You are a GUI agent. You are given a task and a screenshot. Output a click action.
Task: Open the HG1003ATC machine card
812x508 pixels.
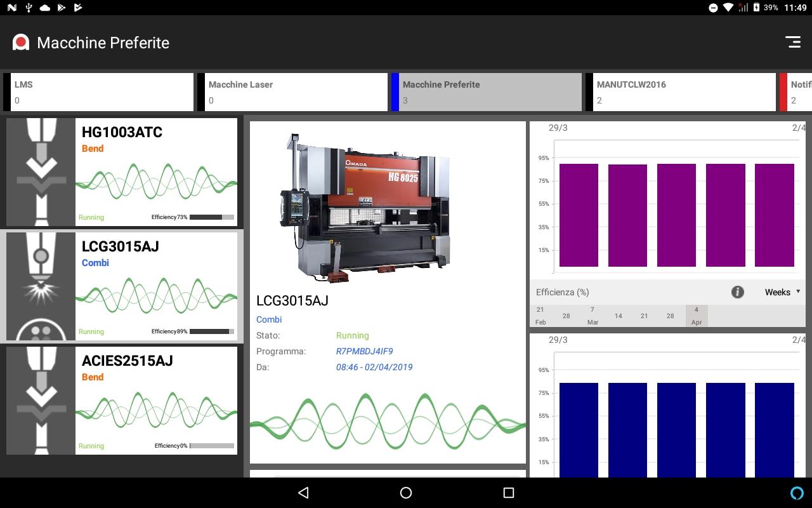pyautogui.click(x=122, y=171)
